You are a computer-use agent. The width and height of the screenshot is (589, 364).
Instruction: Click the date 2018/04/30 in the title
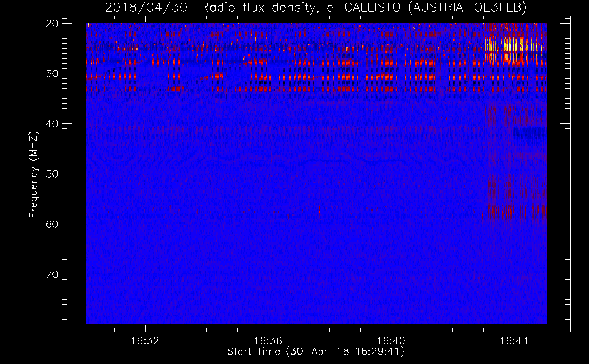(x=146, y=7)
